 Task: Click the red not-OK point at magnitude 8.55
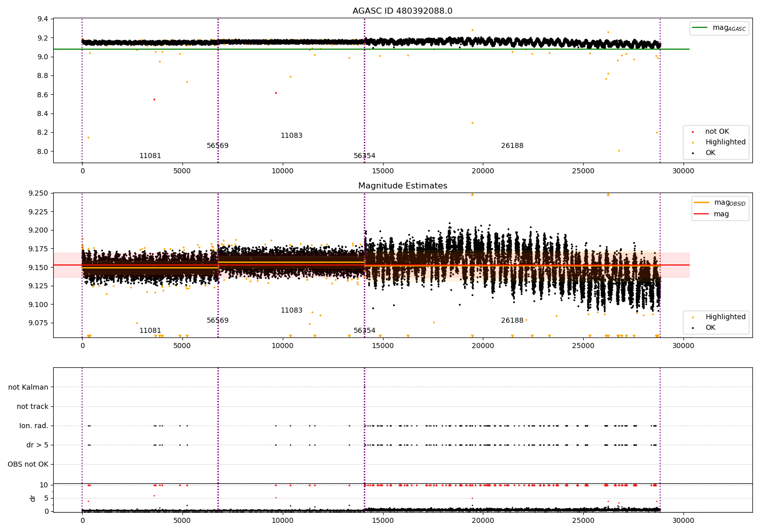point(154,99)
